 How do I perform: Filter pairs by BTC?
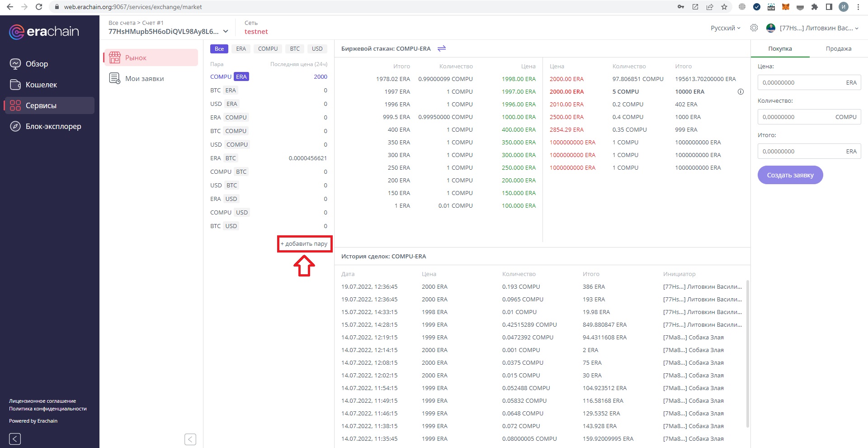[295, 49]
